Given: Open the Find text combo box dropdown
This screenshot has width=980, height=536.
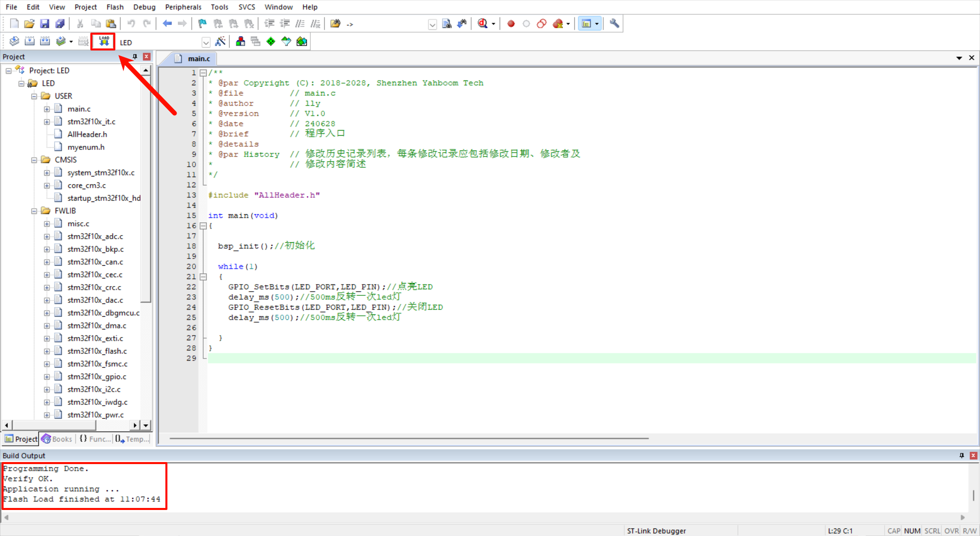Looking at the screenshot, I should pyautogui.click(x=432, y=24).
